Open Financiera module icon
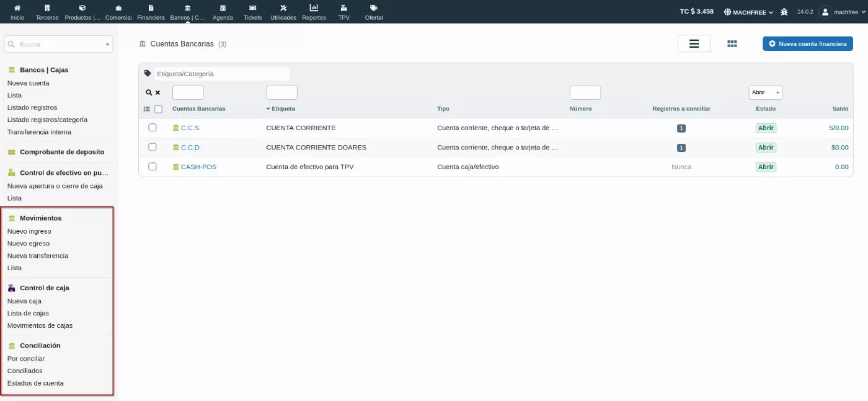 (151, 8)
